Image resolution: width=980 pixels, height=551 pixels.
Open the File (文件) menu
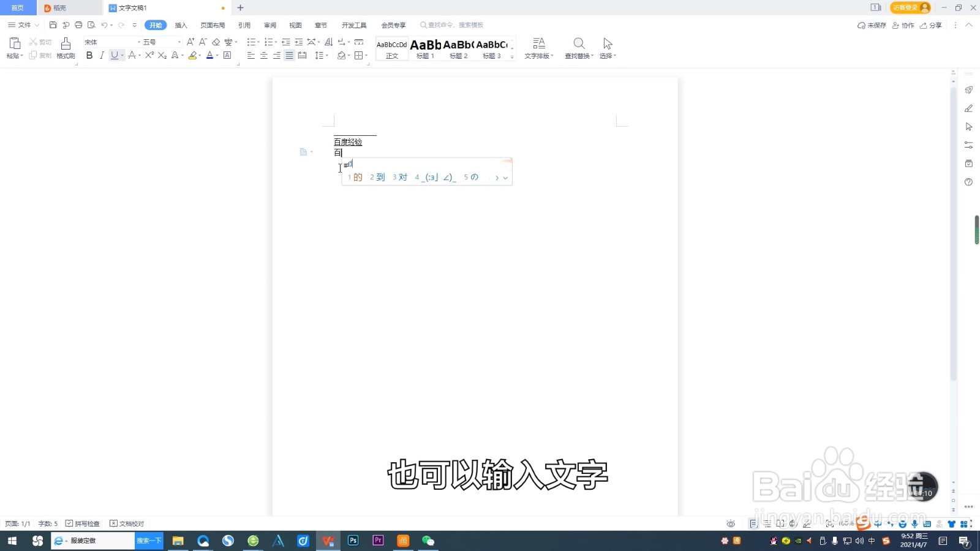[23, 25]
